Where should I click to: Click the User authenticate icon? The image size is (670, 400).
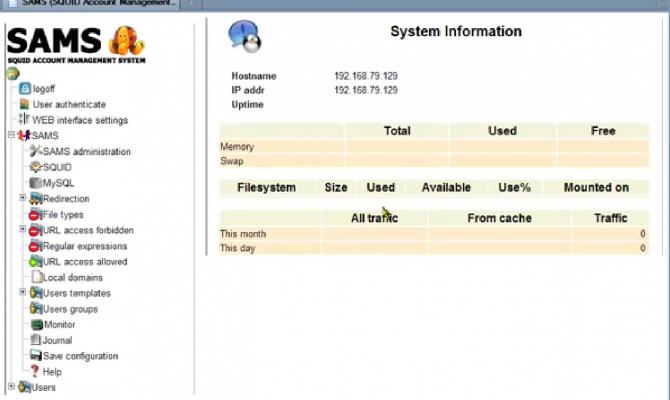pos(24,104)
